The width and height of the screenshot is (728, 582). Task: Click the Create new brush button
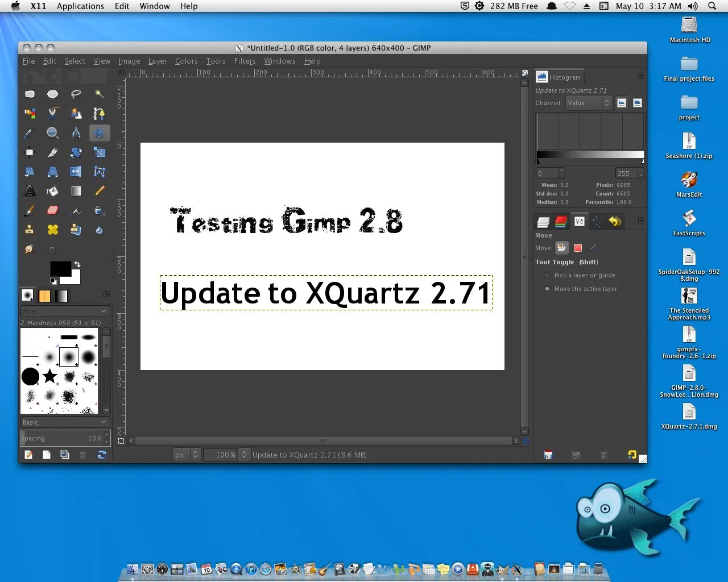coord(47,455)
